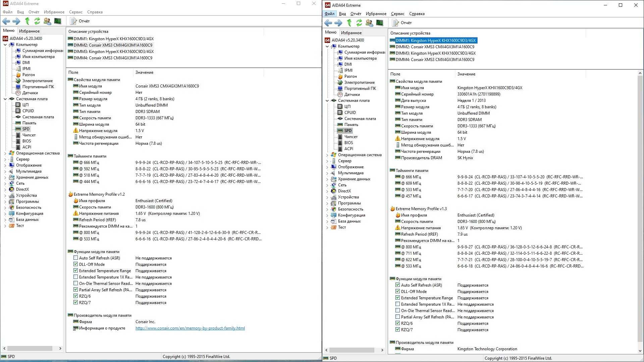Expand Тест node in right window tree
This screenshot has height=362, width=644.
(x=327, y=227)
